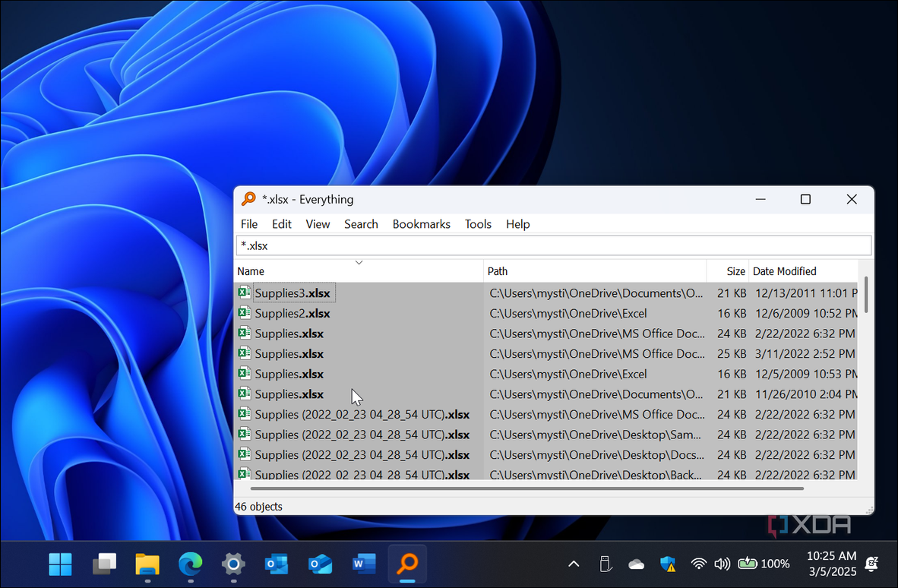Minimize the Everything window
This screenshot has height=588, width=898.
760,199
